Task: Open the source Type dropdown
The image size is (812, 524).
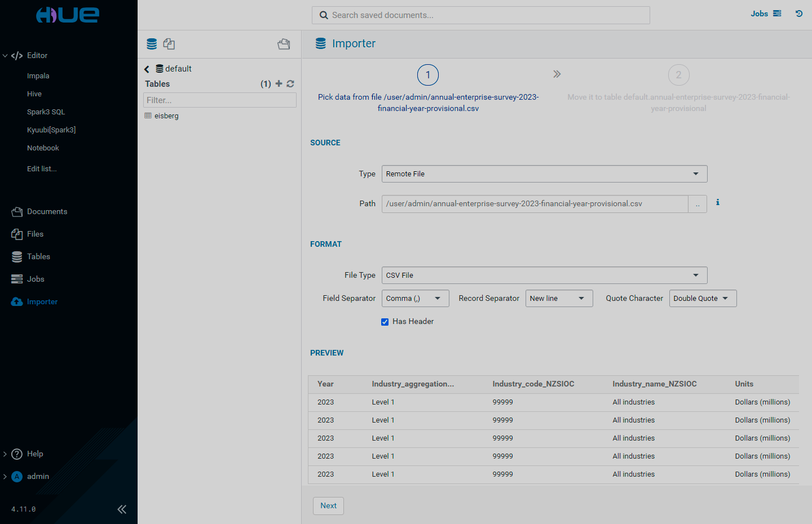Action: point(544,174)
